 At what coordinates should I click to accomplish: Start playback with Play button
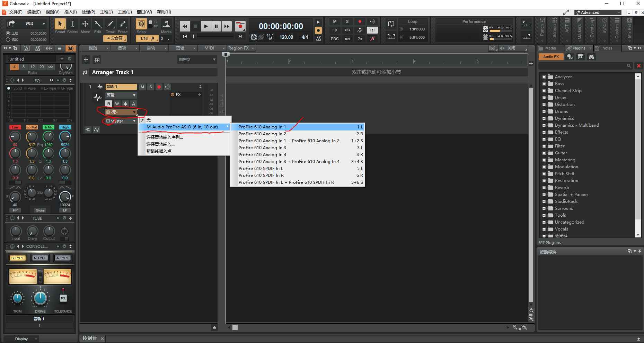[206, 26]
